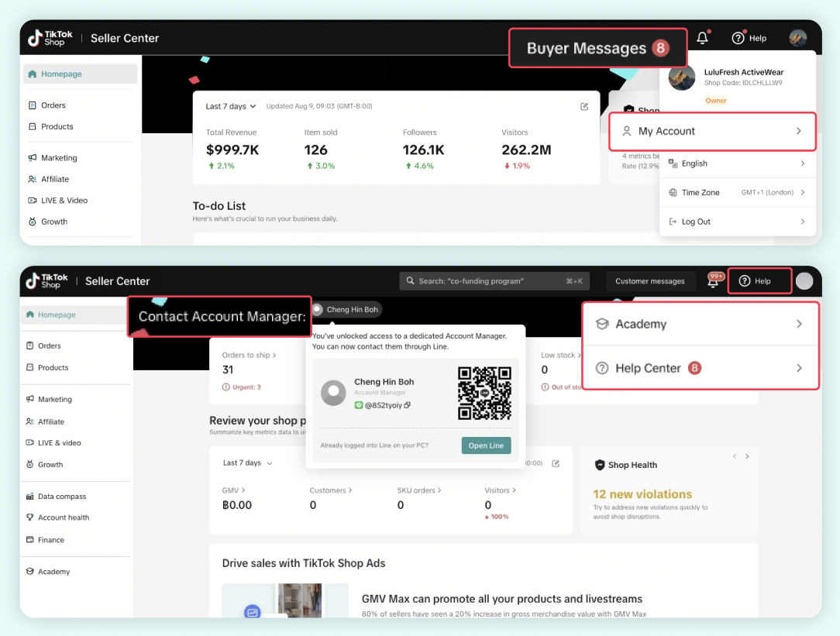The height and width of the screenshot is (636, 840).
Task: Open the Orders to ship link
Action: pyautogui.click(x=249, y=355)
